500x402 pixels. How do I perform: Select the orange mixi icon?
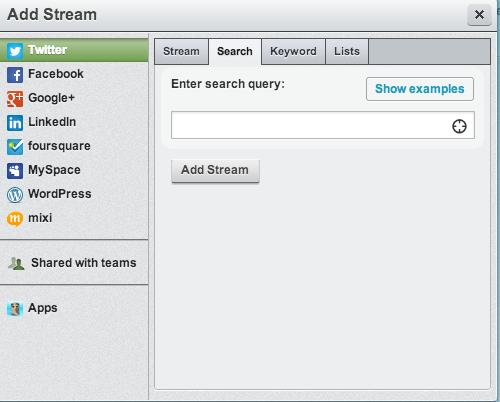click(15, 219)
